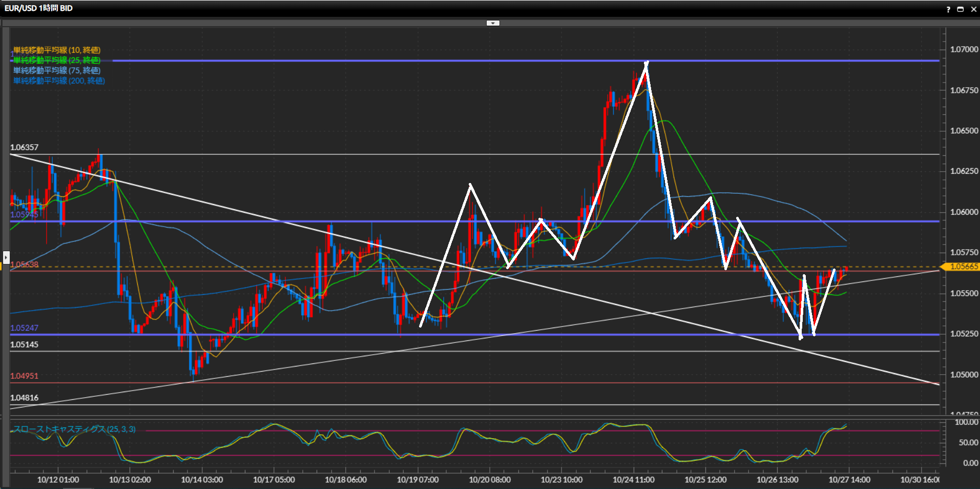
Task: Maximize the EUR/USD chart window
Action: pos(961,9)
